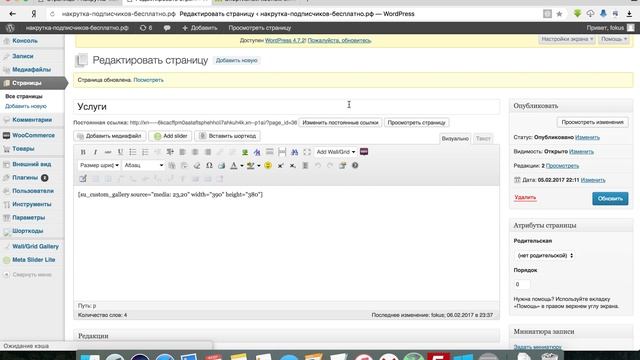Increase the paragraph indent

coord(170,152)
